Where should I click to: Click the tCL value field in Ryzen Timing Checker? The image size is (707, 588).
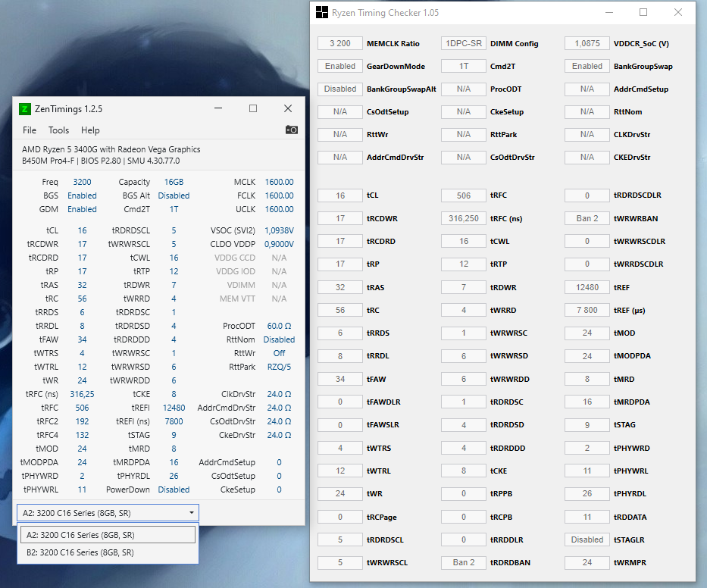pyautogui.click(x=340, y=195)
